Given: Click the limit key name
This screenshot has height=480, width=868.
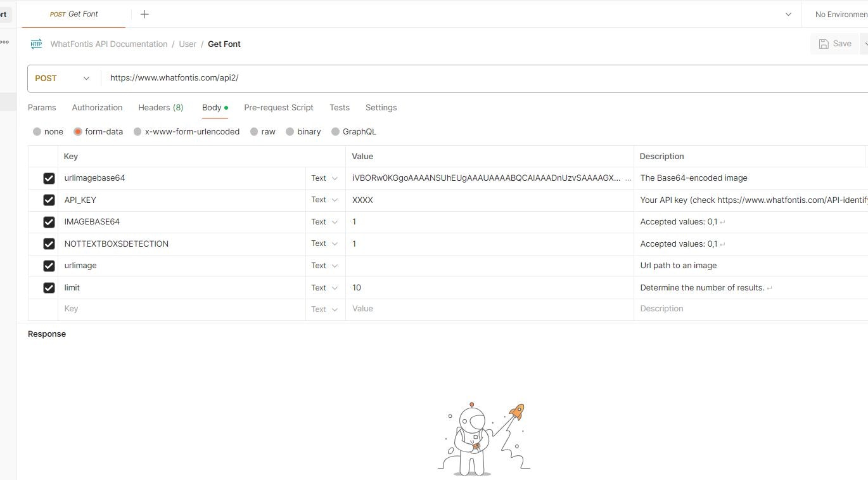Looking at the screenshot, I should click(72, 288).
